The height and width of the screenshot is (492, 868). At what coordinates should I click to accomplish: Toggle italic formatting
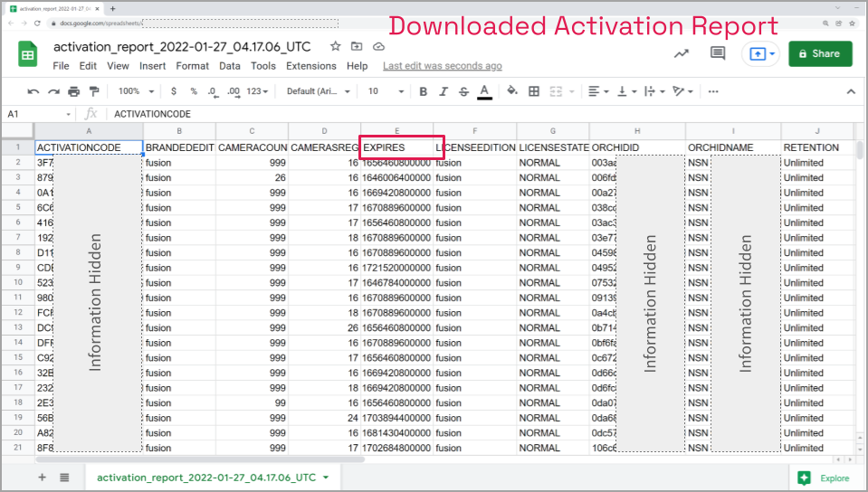(x=444, y=91)
